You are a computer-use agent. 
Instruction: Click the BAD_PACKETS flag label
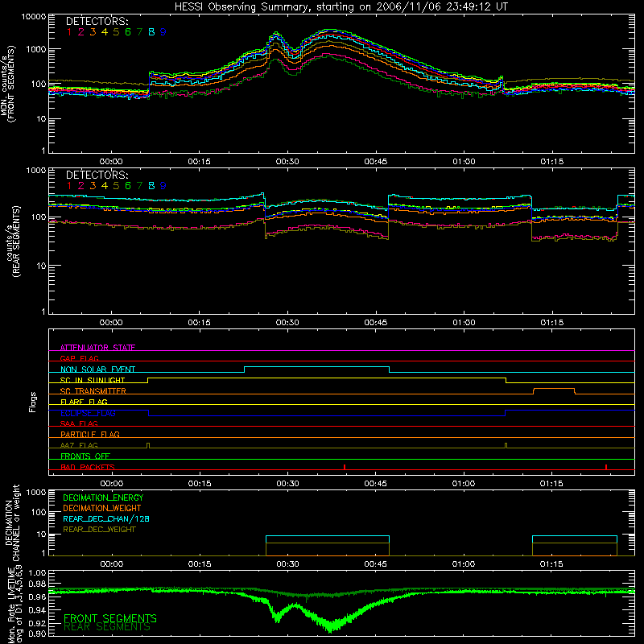point(88,467)
